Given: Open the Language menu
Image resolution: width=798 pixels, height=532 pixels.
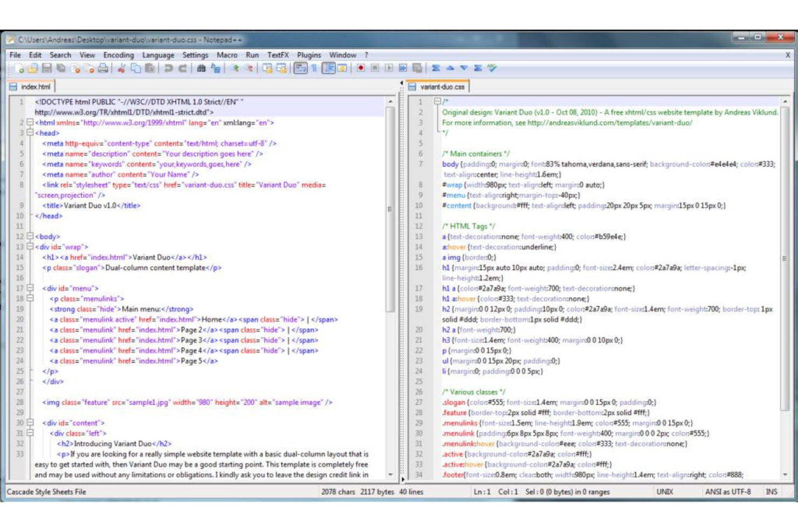Looking at the screenshot, I should click(159, 54).
